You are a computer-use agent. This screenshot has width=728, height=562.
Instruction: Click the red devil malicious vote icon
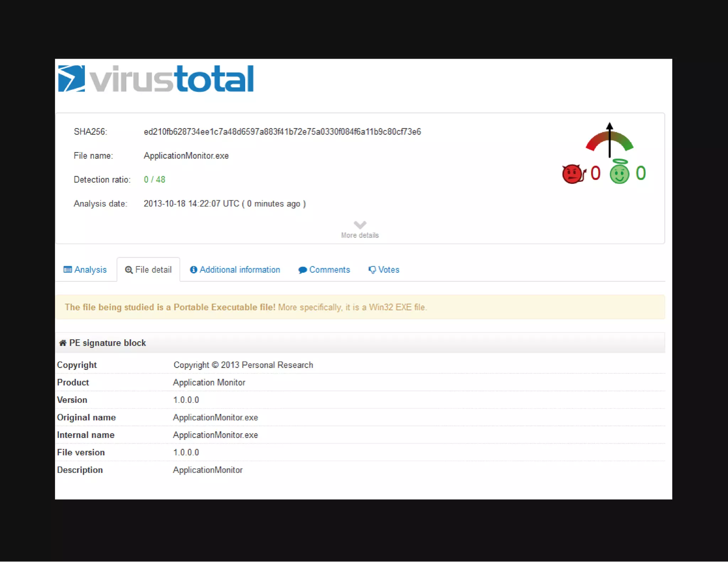[x=573, y=174]
